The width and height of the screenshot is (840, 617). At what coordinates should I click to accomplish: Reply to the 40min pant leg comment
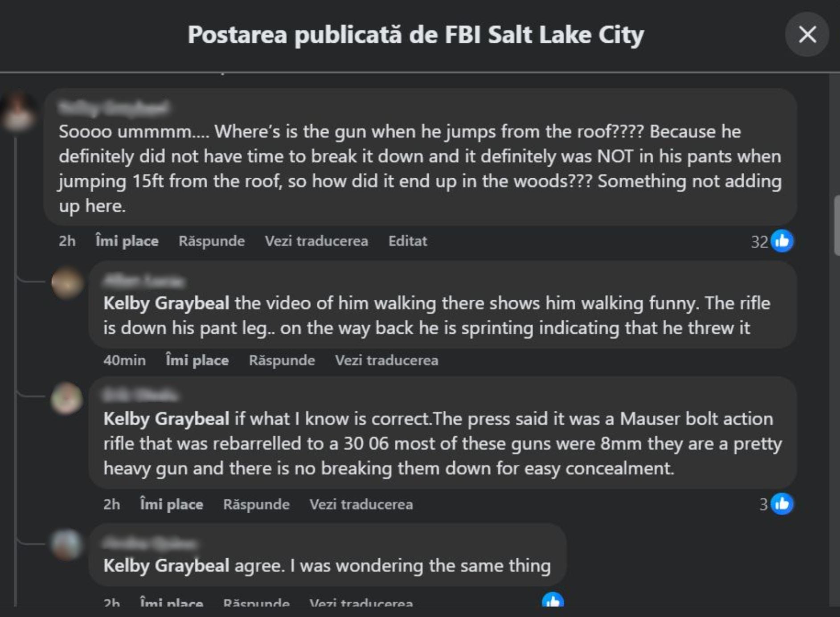tap(282, 360)
